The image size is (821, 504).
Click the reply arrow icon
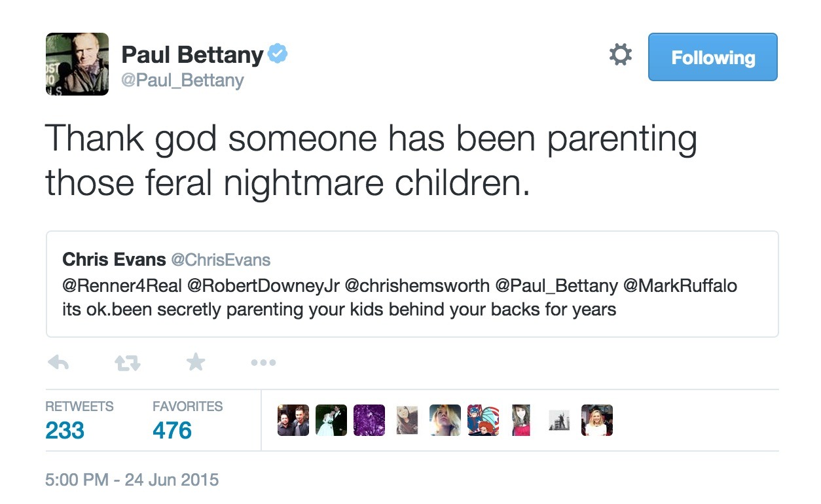pyautogui.click(x=59, y=362)
